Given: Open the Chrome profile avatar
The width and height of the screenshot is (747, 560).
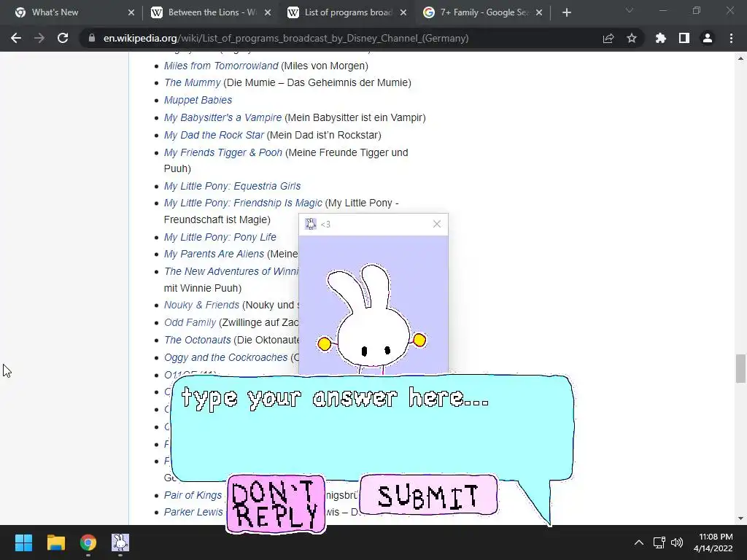Looking at the screenshot, I should 708,38.
